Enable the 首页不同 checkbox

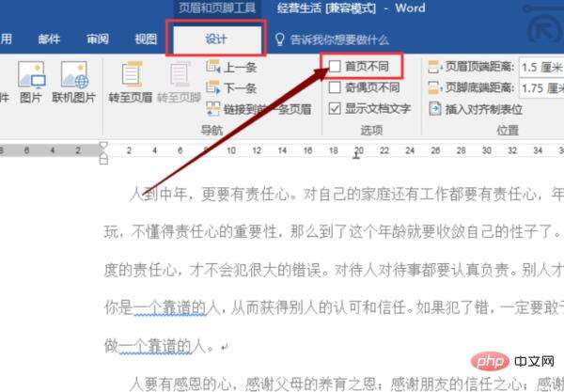(x=335, y=66)
